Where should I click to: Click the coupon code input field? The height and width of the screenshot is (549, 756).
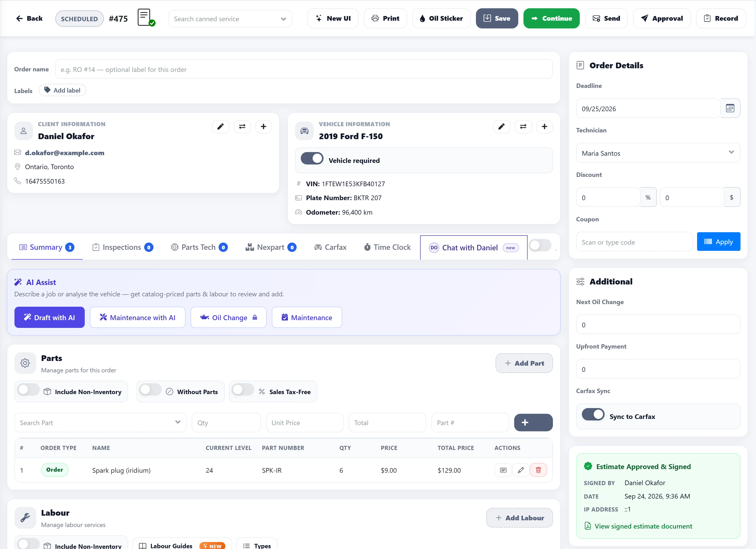point(634,242)
